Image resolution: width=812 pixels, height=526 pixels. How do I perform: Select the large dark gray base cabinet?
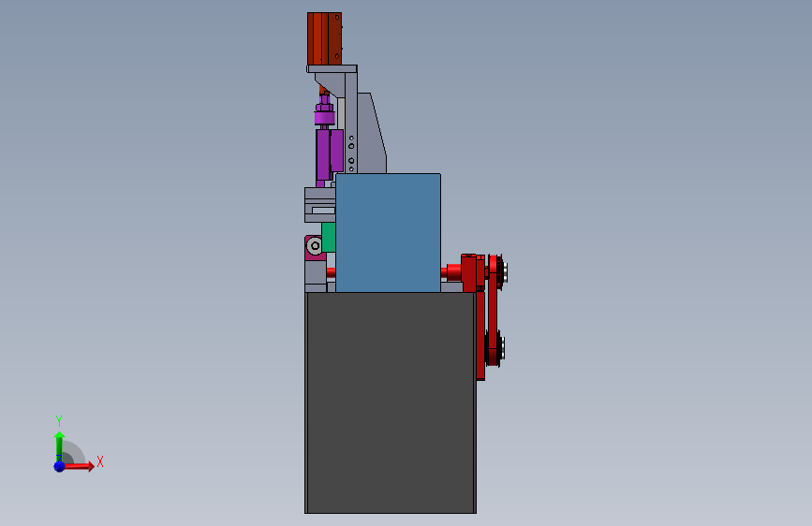[391, 402]
